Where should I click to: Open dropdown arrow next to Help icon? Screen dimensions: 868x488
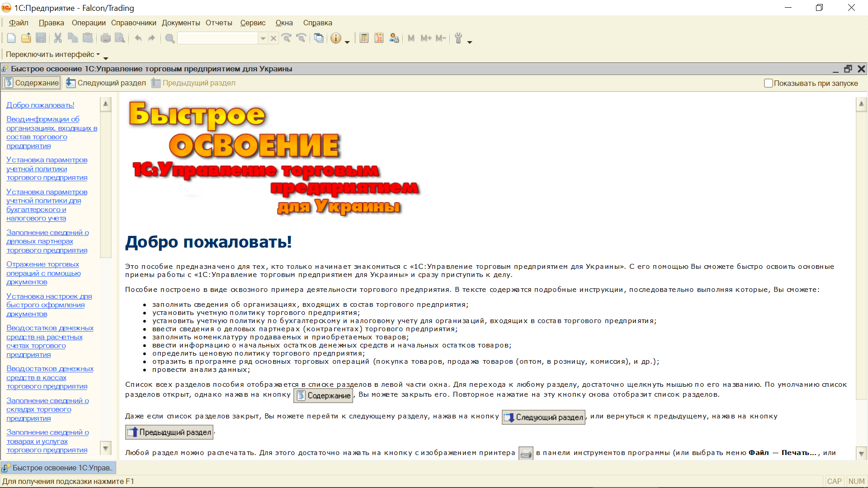[347, 42]
